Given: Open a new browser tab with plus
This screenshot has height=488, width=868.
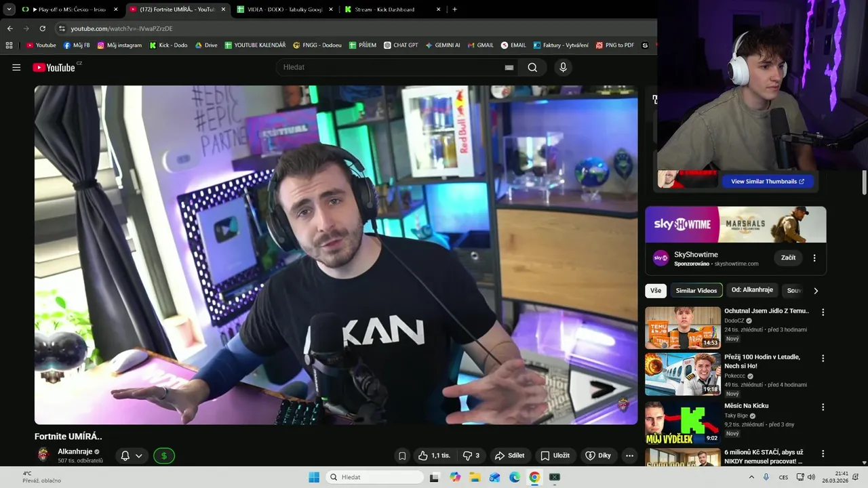Looking at the screenshot, I should [x=454, y=9].
